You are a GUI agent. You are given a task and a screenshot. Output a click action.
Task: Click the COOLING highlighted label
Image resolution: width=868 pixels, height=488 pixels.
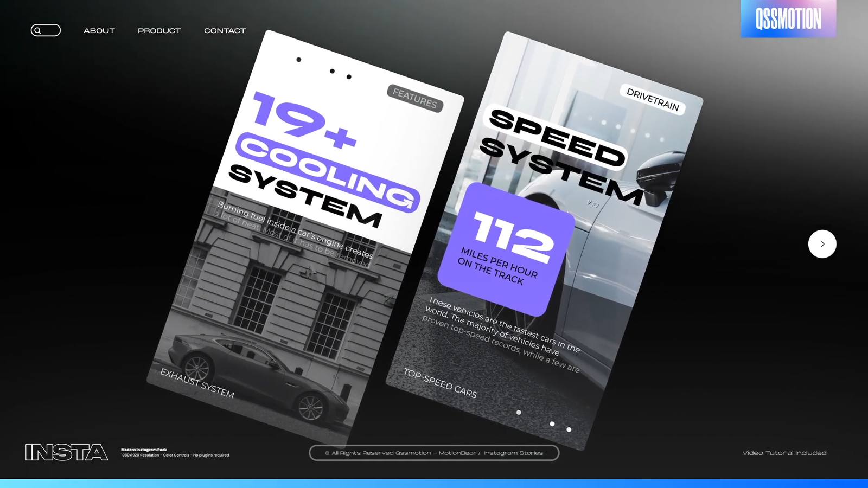pos(328,172)
